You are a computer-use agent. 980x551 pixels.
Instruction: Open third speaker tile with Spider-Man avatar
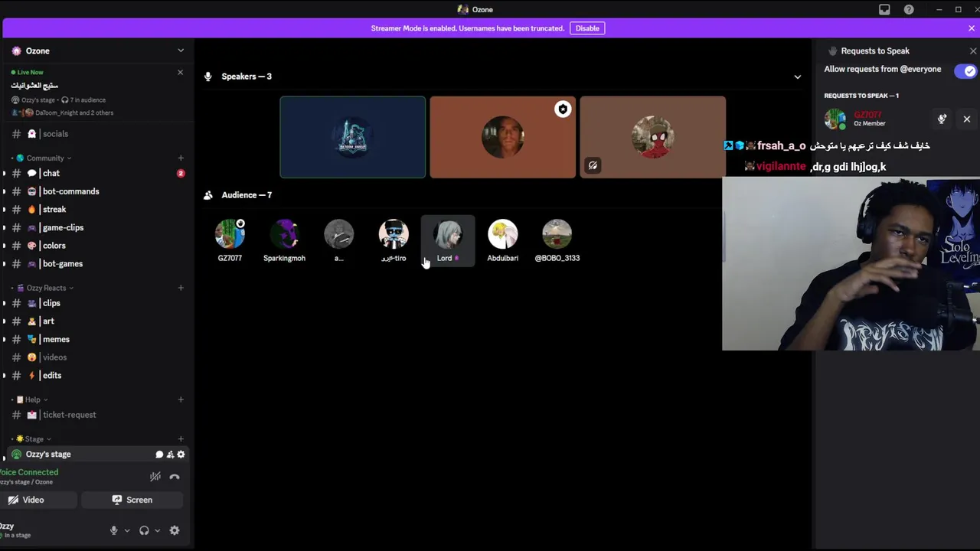point(653,137)
